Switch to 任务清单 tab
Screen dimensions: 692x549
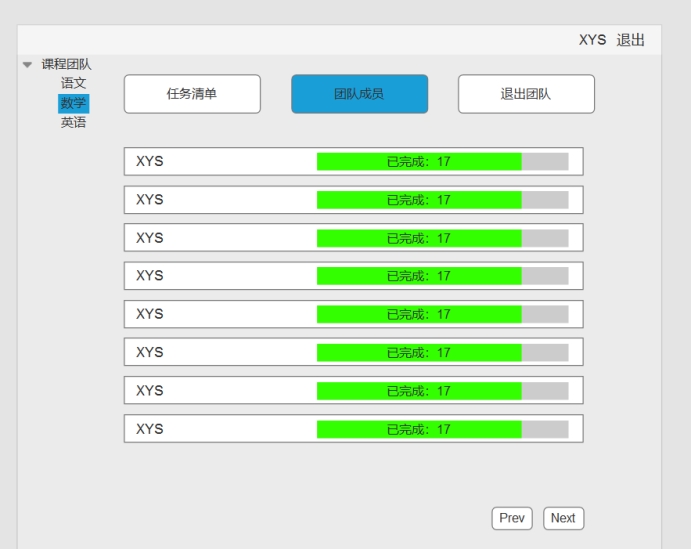point(192,94)
